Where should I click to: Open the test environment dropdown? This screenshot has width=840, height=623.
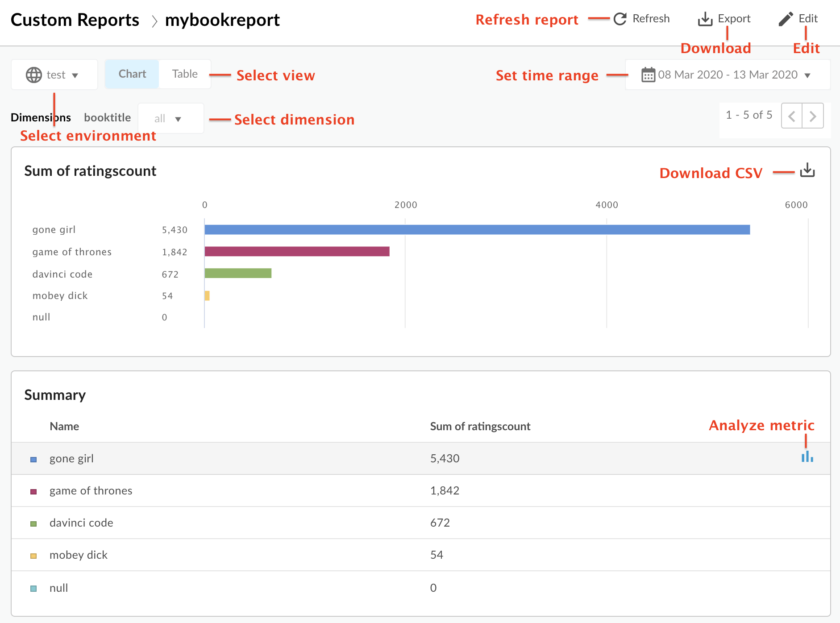coord(62,75)
